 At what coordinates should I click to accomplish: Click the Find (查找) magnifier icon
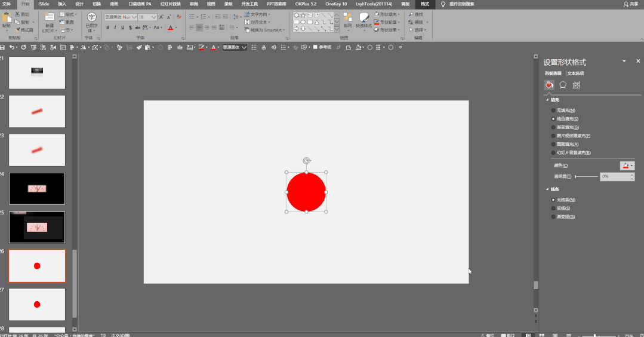[x=411, y=14]
